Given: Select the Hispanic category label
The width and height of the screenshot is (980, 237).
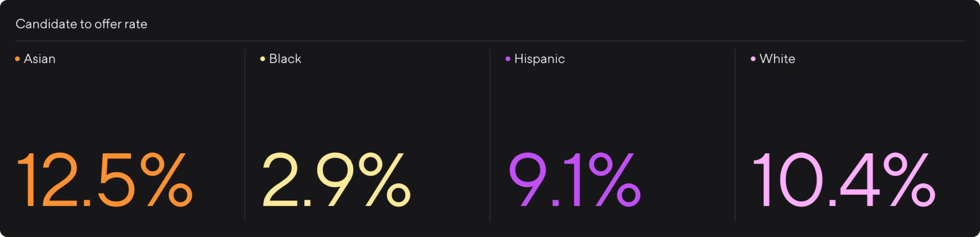Looking at the screenshot, I should [x=539, y=59].
